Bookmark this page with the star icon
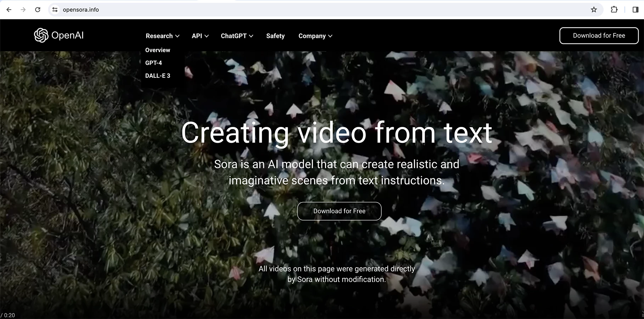Image resolution: width=644 pixels, height=319 pixels. pos(594,10)
